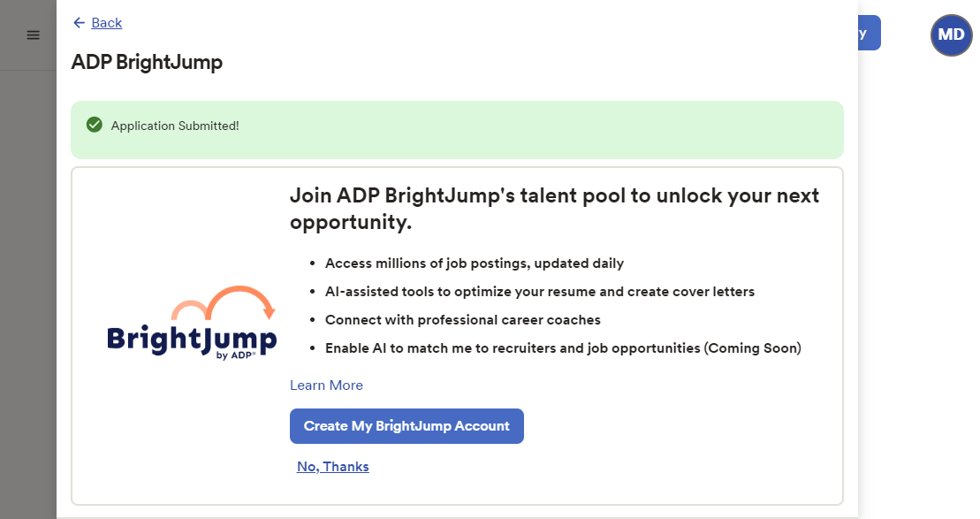Image resolution: width=980 pixels, height=519 pixels.
Task: Click the Back link text
Action: click(107, 23)
